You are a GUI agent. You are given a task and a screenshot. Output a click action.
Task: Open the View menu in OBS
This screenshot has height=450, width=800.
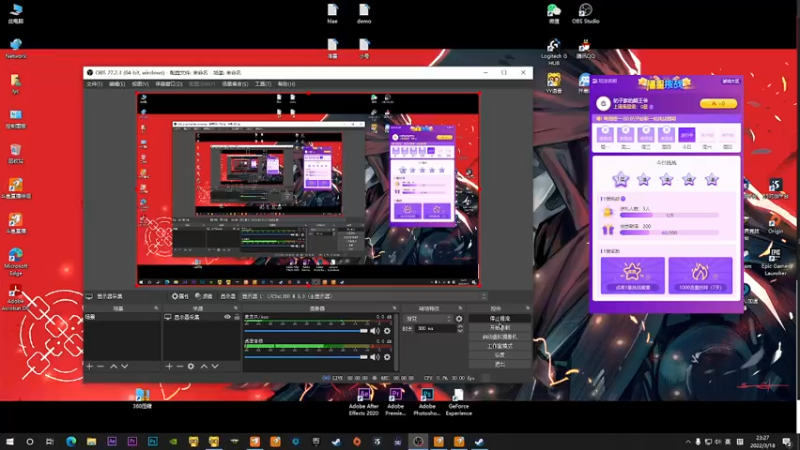tap(140, 84)
